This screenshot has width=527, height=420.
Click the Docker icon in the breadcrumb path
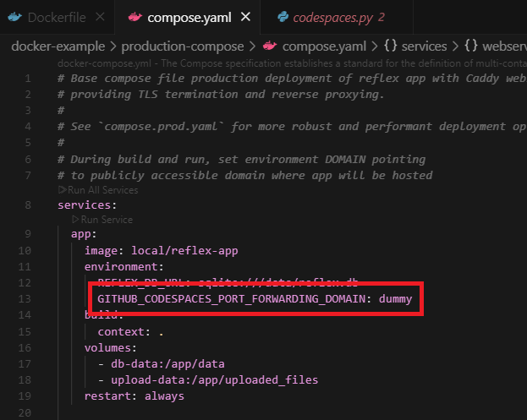[269, 46]
